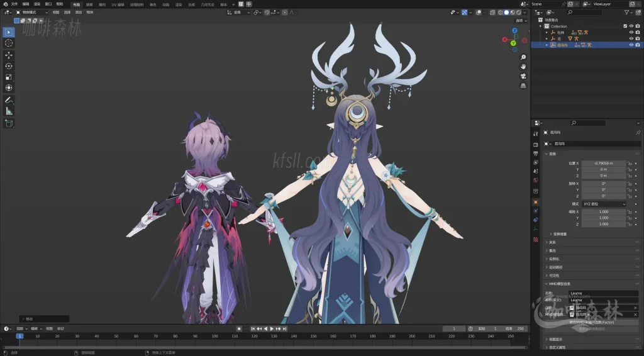Open the Object properties tab
644x356 pixels.
(536, 202)
